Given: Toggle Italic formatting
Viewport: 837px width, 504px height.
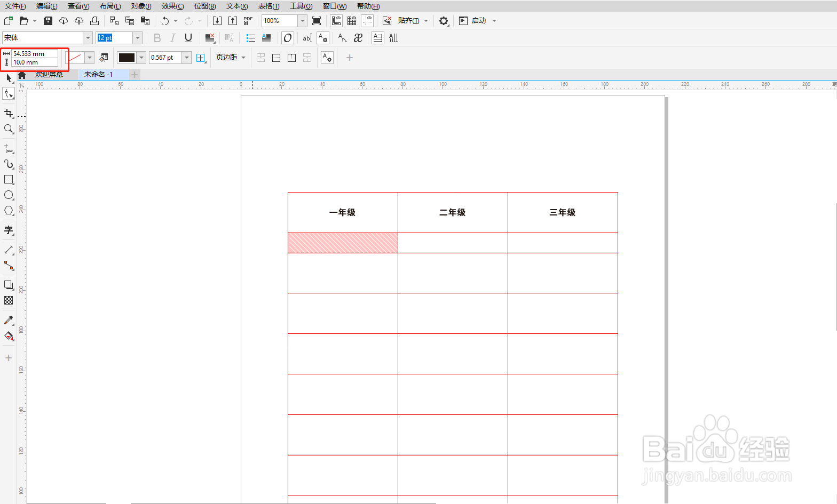Looking at the screenshot, I should (x=172, y=38).
